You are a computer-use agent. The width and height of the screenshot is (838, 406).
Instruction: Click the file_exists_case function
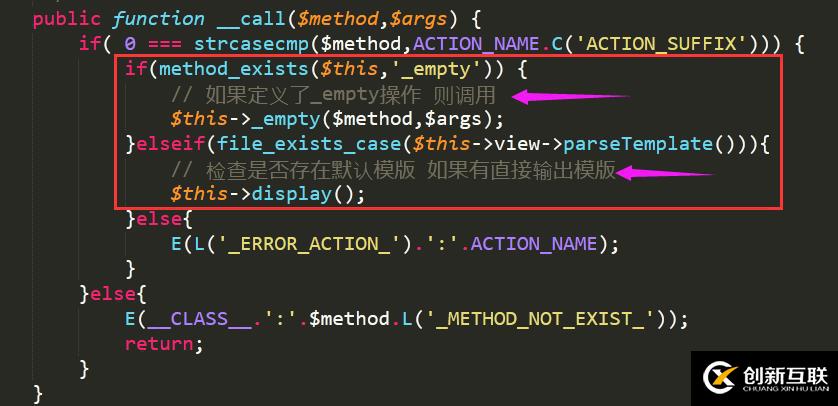coord(309,144)
